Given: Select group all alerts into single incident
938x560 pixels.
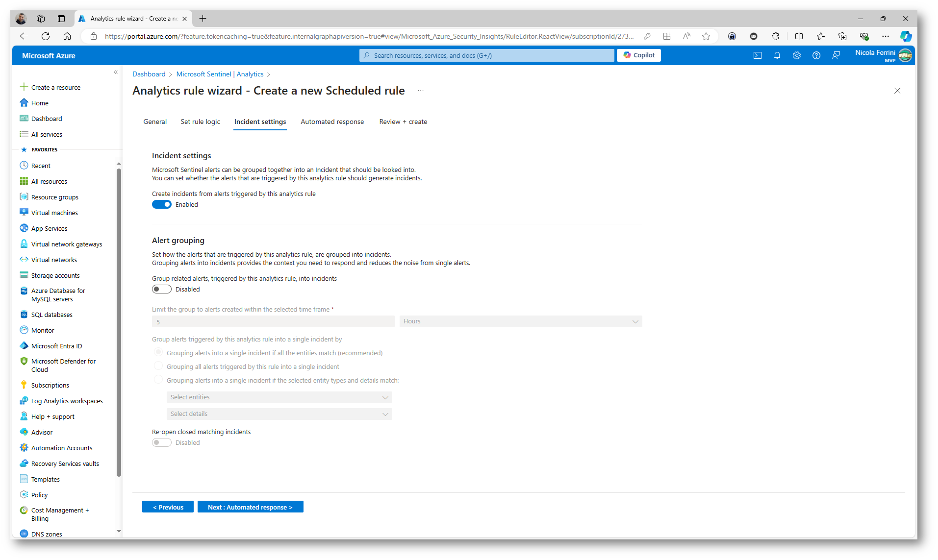Looking at the screenshot, I should [158, 366].
